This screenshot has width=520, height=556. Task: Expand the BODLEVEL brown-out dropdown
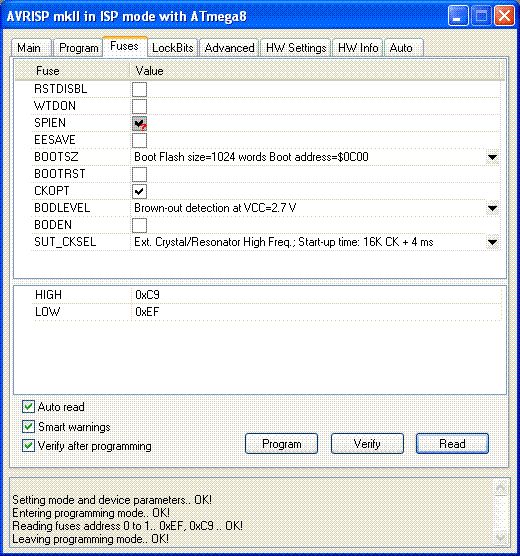[x=492, y=208]
